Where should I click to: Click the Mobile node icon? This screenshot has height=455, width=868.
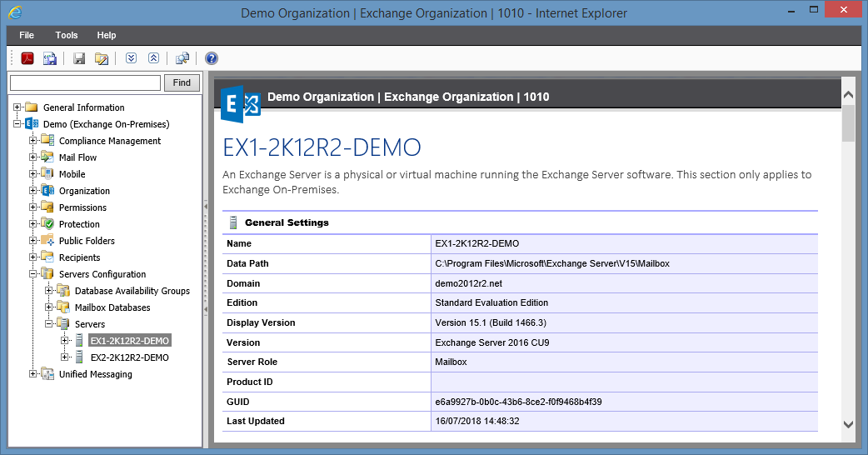coord(47,174)
